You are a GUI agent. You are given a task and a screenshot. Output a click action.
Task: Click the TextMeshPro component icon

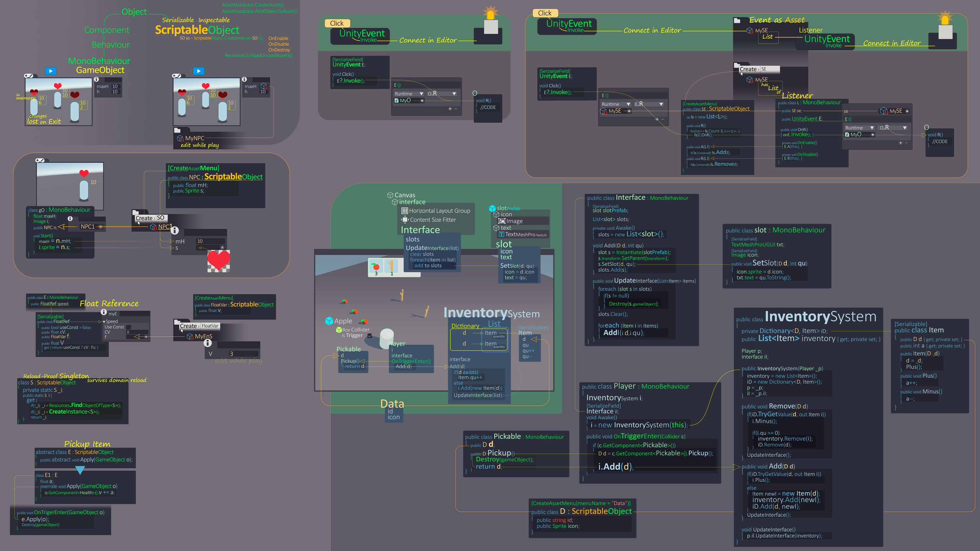pyautogui.click(x=501, y=234)
